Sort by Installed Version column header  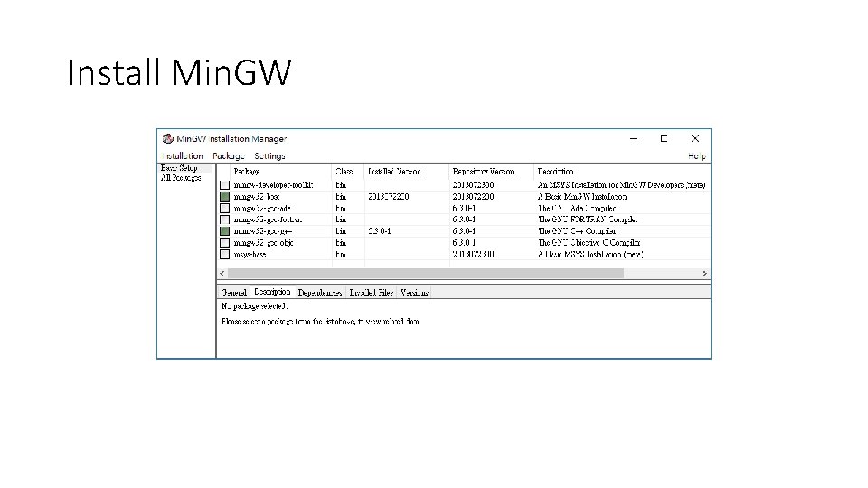(x=406, y=172)
